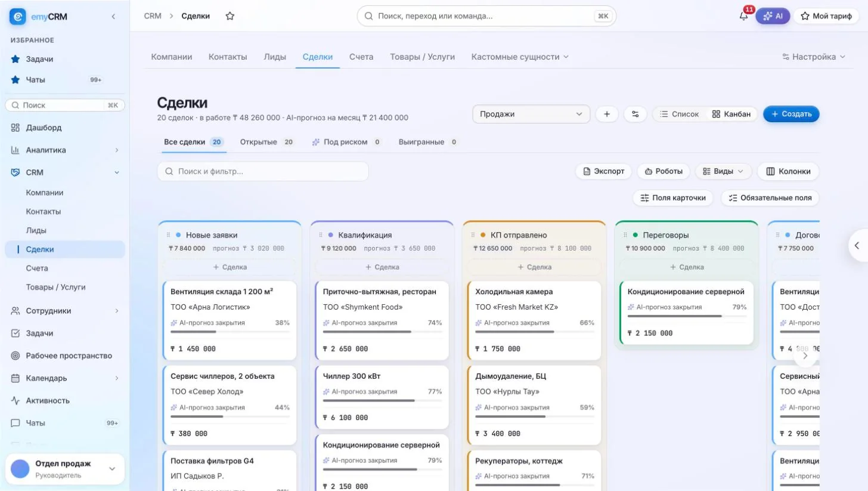This screenshot has height=491, width=868.
Task: Add deal in Новые заявки column
Action: click(x=230, y=267)
